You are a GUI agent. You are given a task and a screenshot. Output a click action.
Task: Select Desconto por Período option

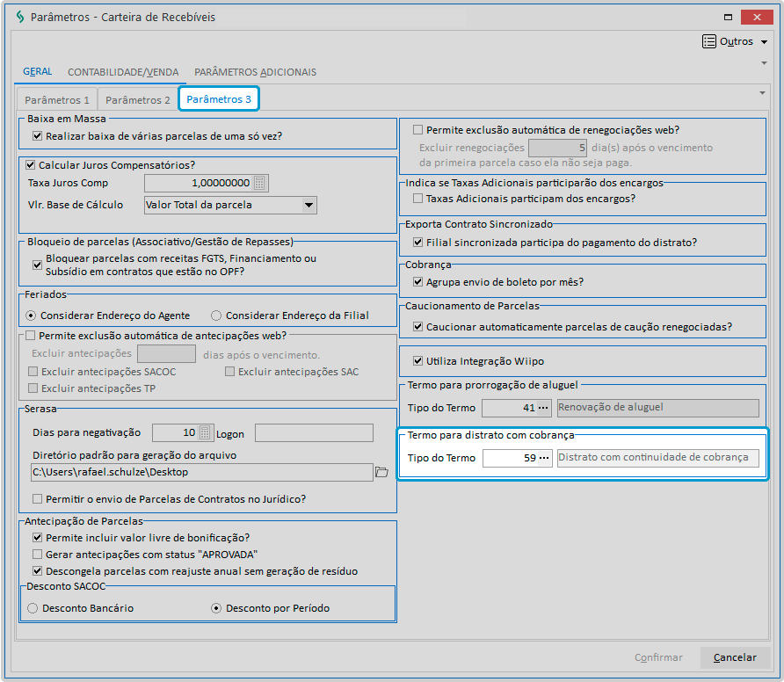[x=216, y=608]
